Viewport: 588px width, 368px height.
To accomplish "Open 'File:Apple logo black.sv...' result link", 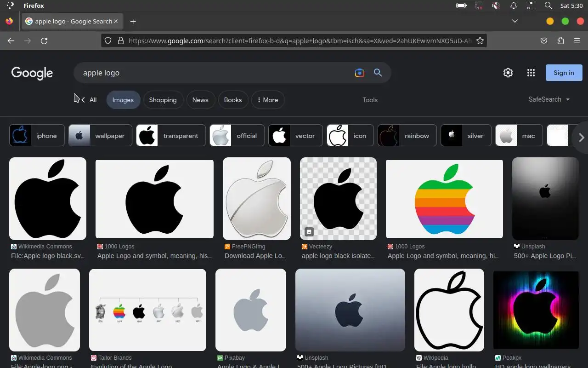I will (x=48, y=256).
